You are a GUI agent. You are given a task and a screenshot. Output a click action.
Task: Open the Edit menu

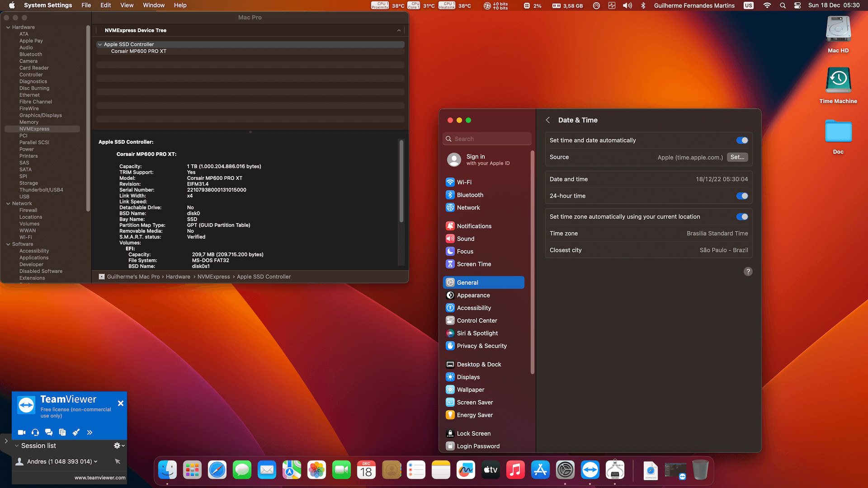coord(105,5)
